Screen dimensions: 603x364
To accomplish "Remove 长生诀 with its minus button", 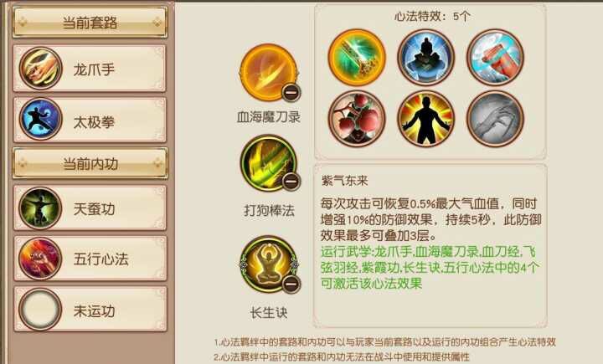I will pyautogui.click(x=291, y=284).
